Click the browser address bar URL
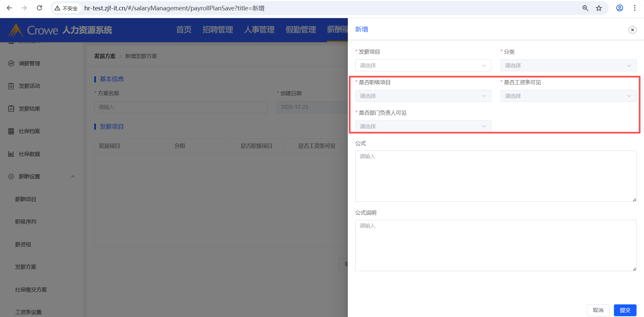Viewport: 644px width, 317px height. [174, 8]
